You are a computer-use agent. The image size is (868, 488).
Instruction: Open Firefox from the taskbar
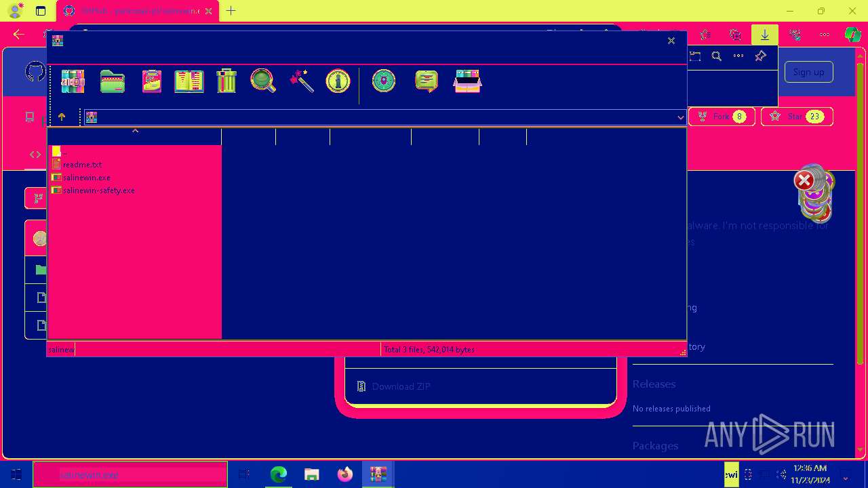point(345,474)
